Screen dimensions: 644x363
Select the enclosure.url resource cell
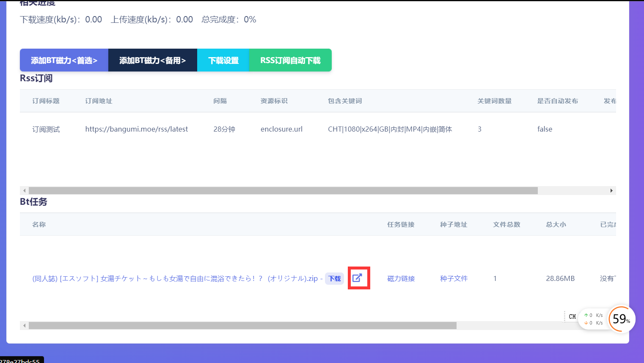(x=281, y=129)
